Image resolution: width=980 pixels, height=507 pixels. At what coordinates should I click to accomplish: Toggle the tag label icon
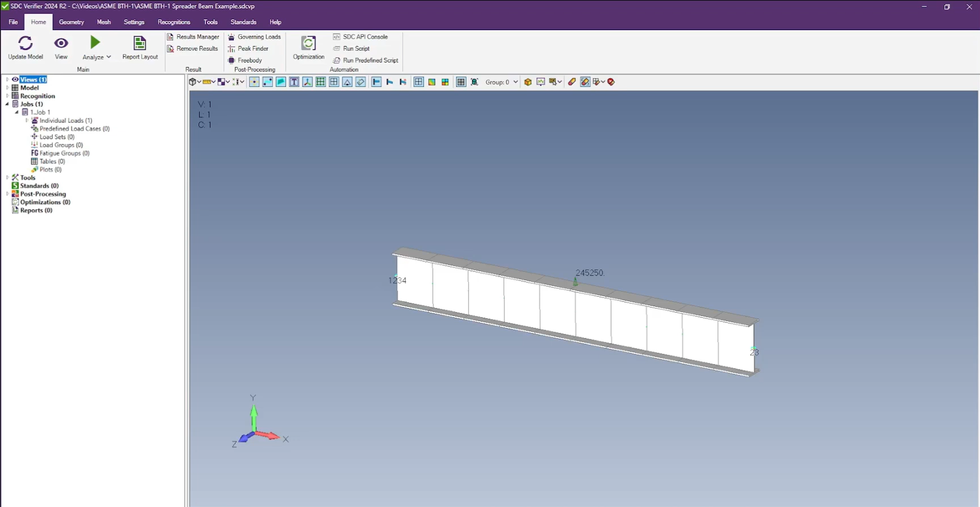(x=361, y=82)
